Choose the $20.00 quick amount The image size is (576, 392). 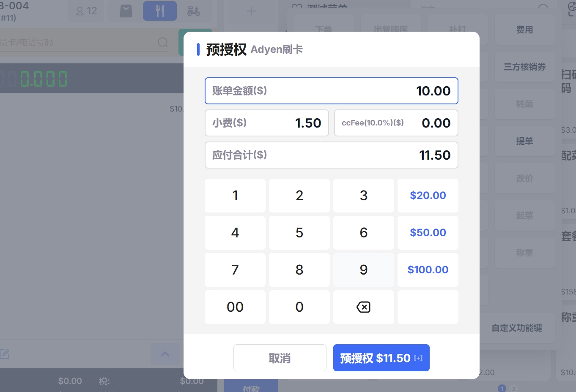[x=428, y=196]
